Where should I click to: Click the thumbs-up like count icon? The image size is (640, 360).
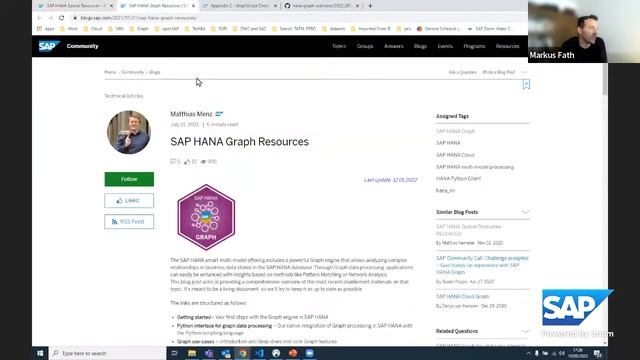pos(187,162)
